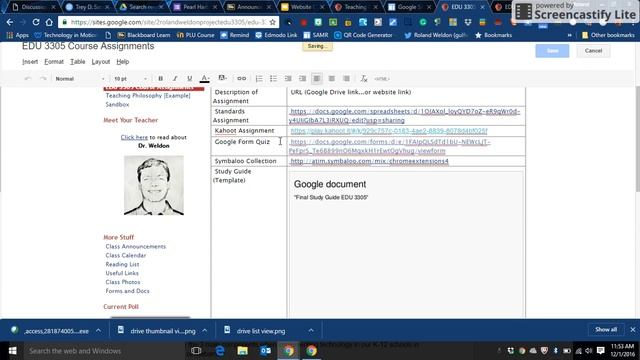Open the Insert menu
640x360 pixels.
pyautogui.click(x=30, y=62)
